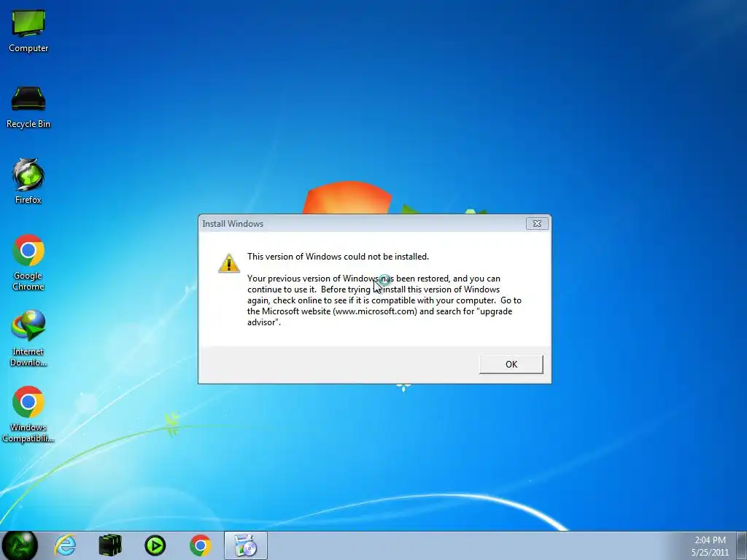Select the Firefox desktop shortcut
Image resolution: width=747 pixels, height=560 pixels.
pyautogui.click(x=28, y=182)
